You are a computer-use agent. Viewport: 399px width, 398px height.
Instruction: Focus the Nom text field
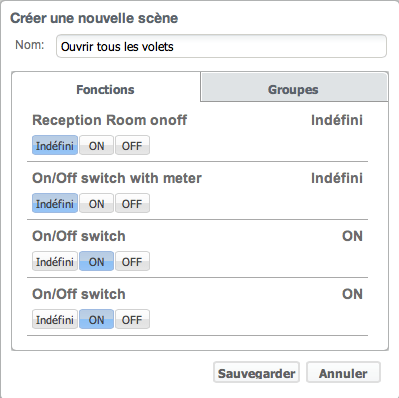coord(221,46)
